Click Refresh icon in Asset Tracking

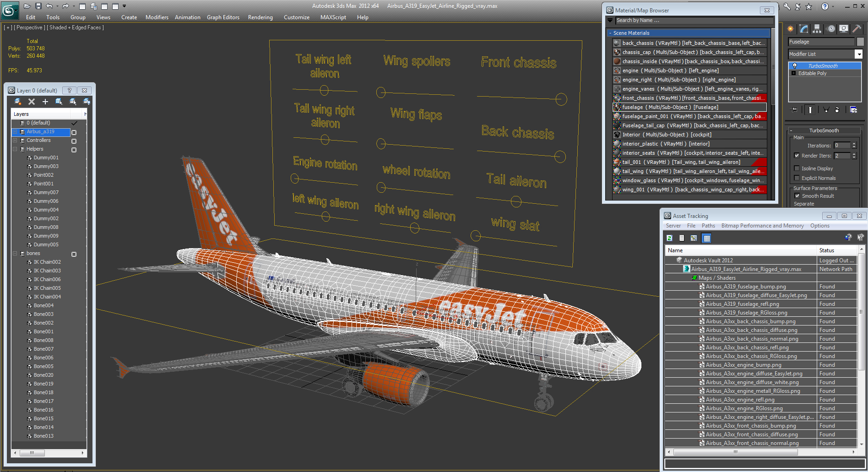click(669, 238)
